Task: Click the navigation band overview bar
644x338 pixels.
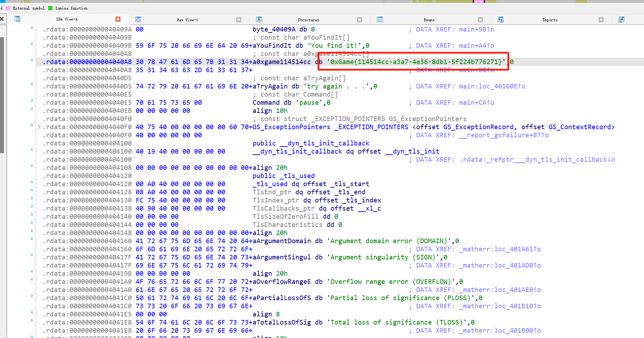Action: point(322,1)
